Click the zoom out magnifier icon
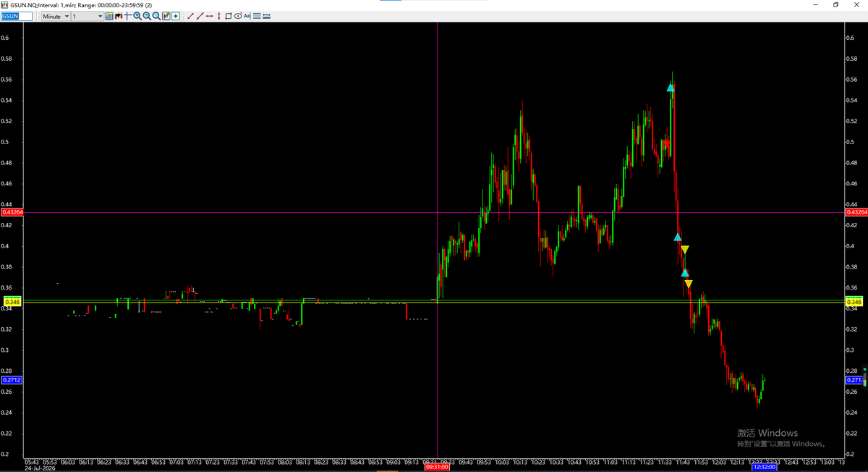 point(147,16)
